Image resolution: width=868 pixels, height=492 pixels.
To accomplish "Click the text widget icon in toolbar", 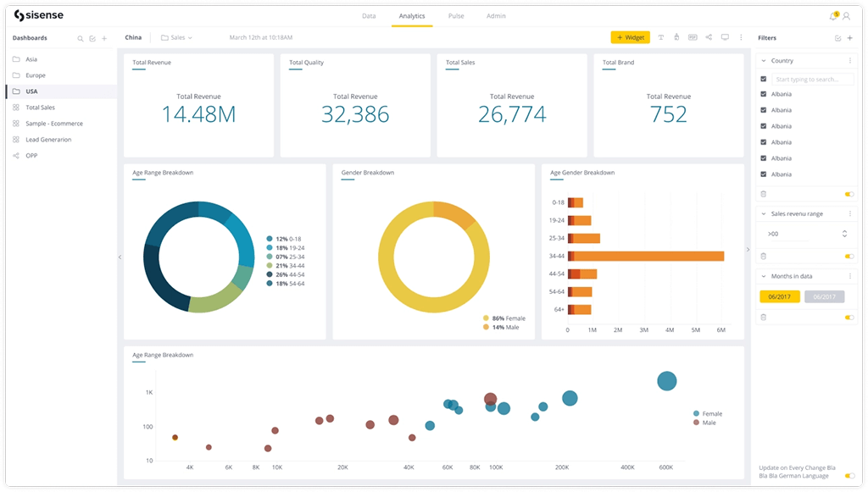I will [x=661, y=37].
